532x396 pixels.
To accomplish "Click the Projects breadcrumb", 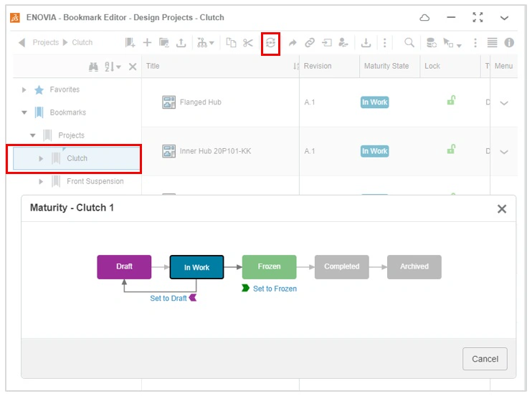I will 45,43.
